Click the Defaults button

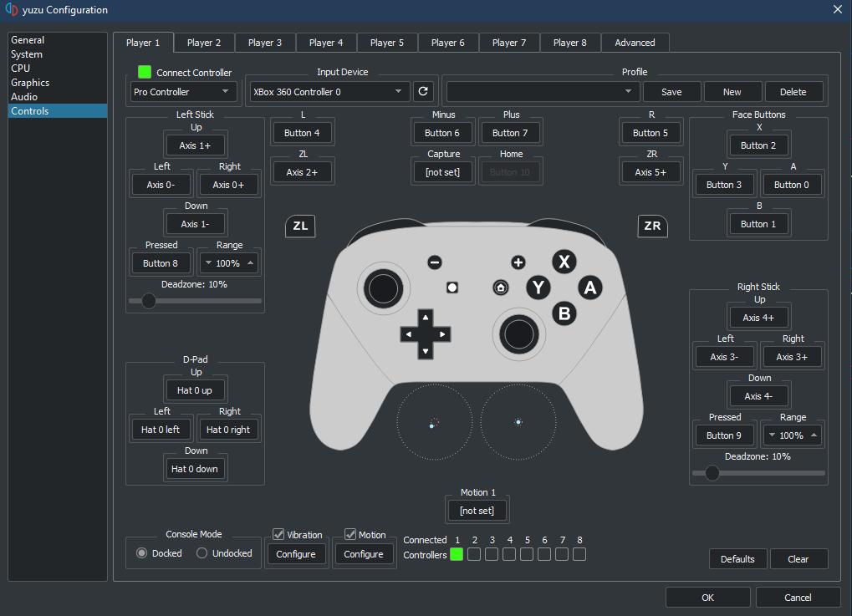point(737,559)
